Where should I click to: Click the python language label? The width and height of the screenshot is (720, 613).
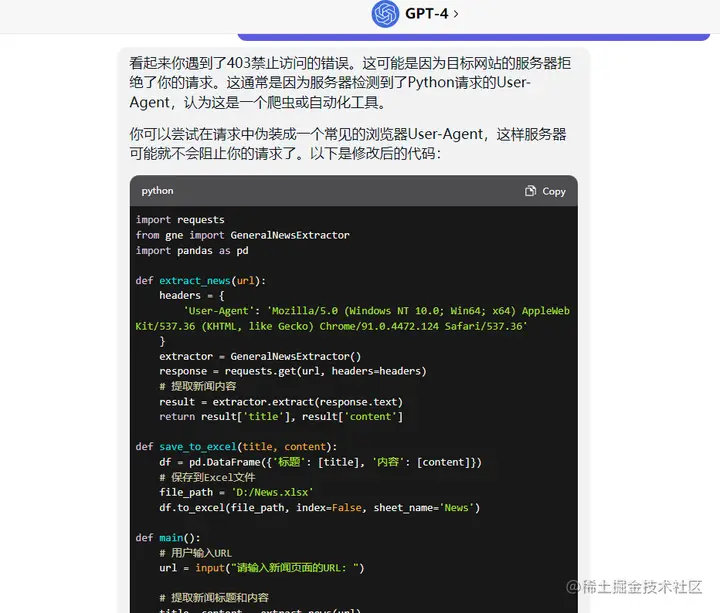point(158,191)
